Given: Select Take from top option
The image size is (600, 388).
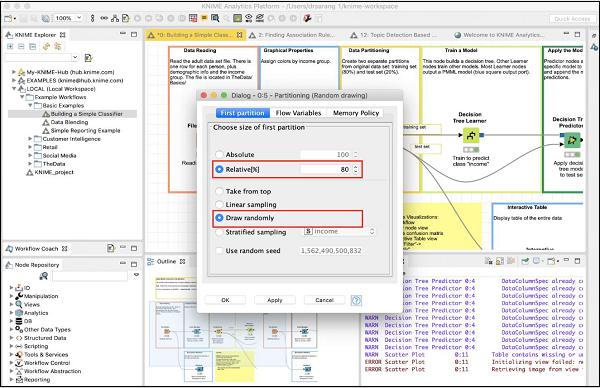Looking at the screenshot, I should [x=219, y=191].
